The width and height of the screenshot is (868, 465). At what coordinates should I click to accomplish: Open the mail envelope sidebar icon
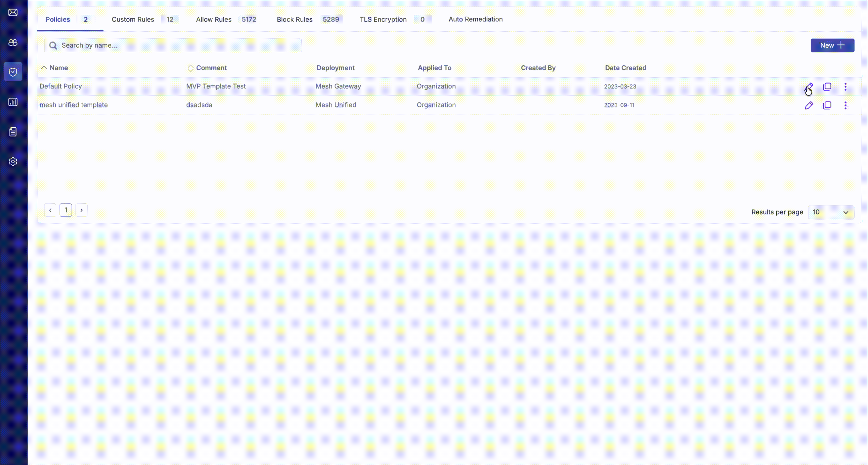pyautogui.click(x=13, y=12)
